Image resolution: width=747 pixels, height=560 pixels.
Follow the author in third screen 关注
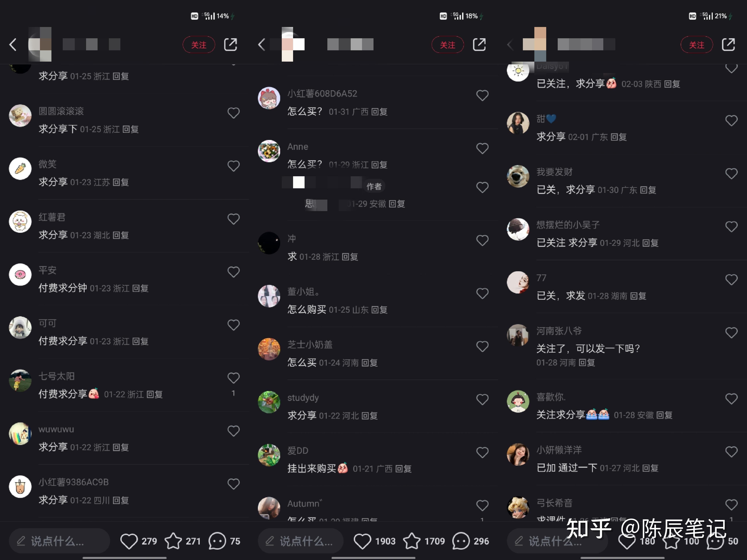(x=697, y=44)
